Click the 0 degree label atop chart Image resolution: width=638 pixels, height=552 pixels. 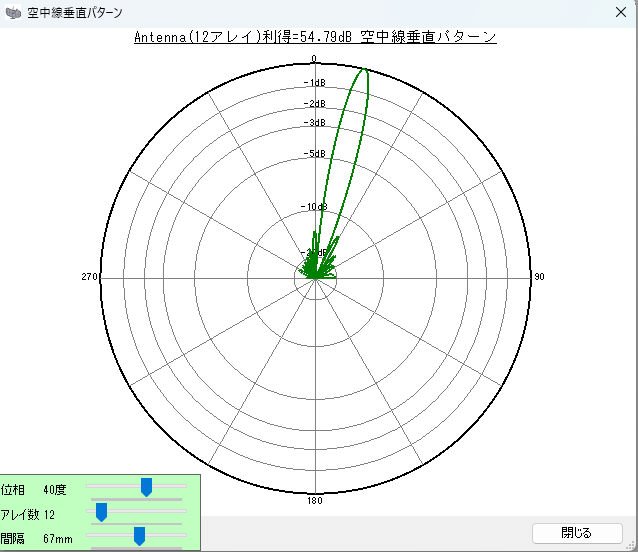pyautogui.click(x=314, y=59)
